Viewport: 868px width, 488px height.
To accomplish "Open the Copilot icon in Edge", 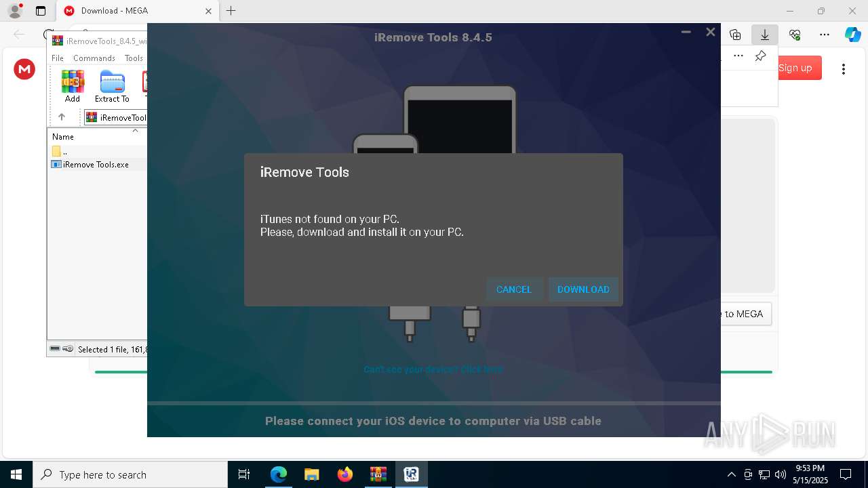I will (x=852, y=35).
